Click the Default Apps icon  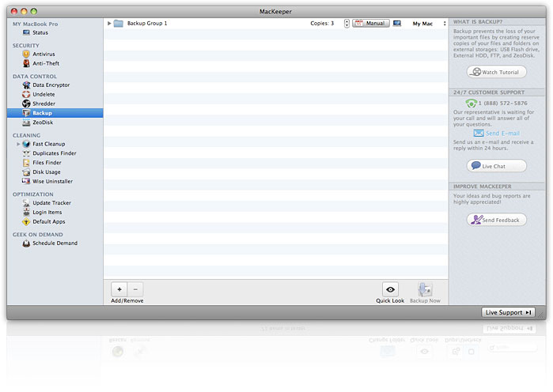pos(26,221)
